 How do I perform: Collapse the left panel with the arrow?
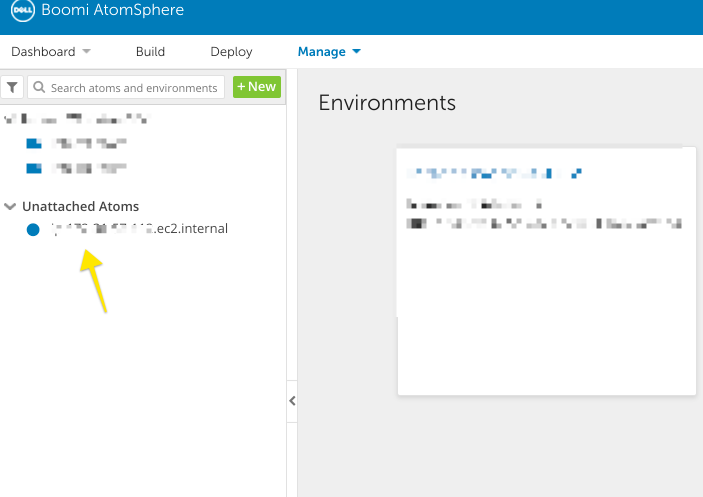[x=292, y=401]
